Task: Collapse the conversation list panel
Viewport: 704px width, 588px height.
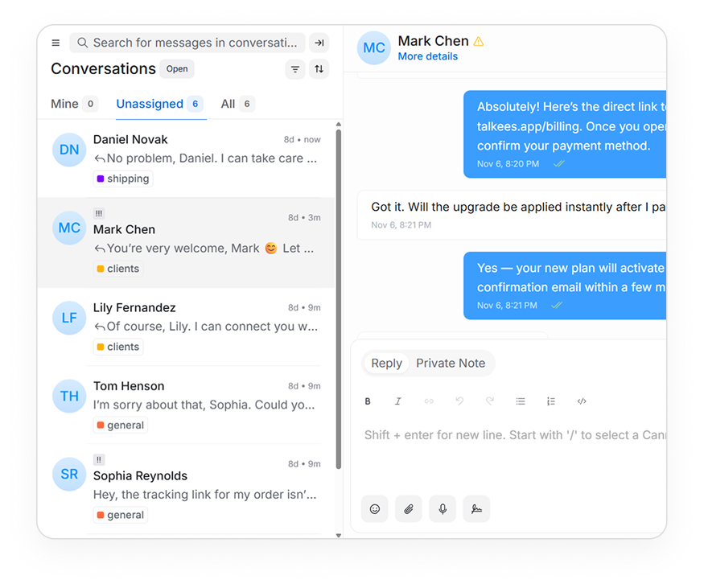Action: [319, 43]
